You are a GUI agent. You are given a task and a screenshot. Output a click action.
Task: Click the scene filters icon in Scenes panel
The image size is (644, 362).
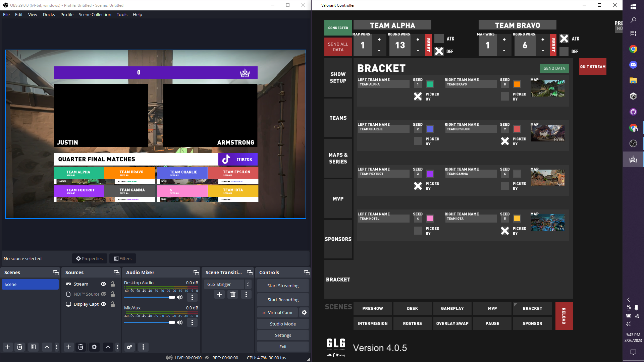(x=33, y=347)
